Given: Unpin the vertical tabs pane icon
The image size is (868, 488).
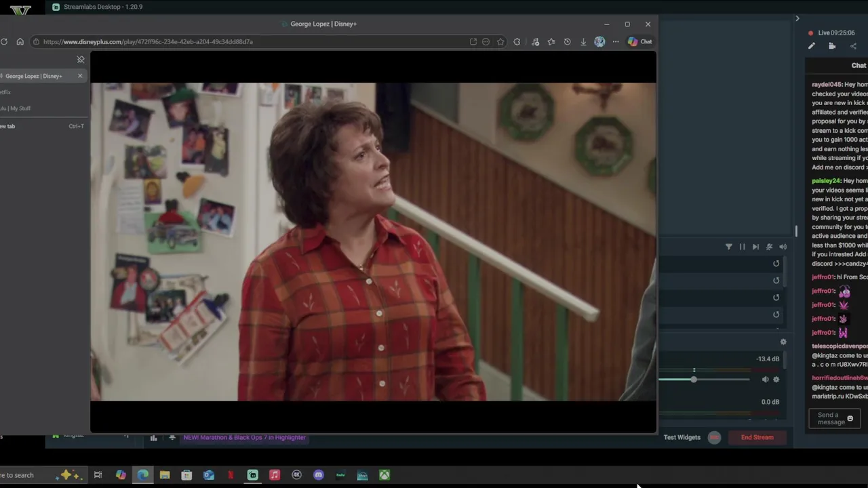Looking at the screenshot, I should (x=81, y=60).
